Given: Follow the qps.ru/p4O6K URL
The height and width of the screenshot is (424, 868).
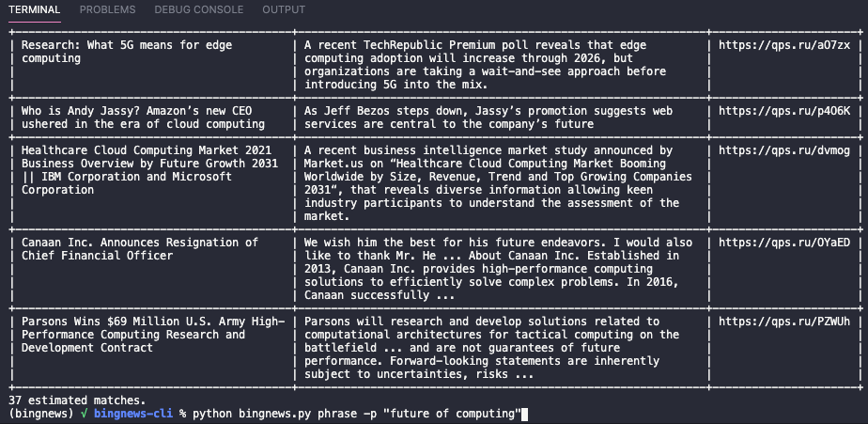Looking at the screenshot, I should click(x=784, y=111).
